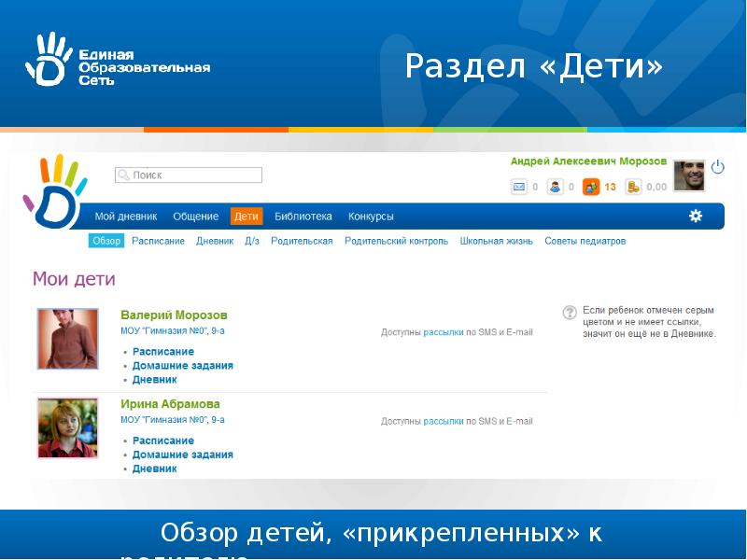Open Валерий Морозов's profile link
747x560 pixels.
coord(174,315)
